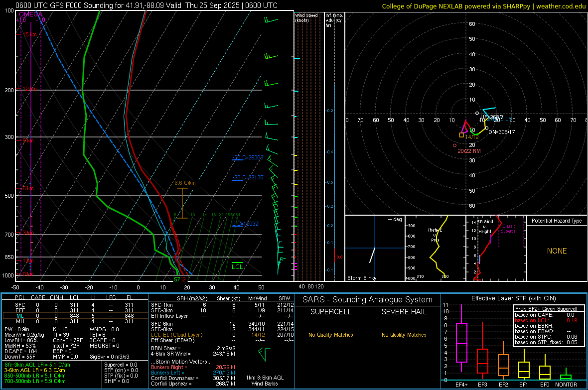
Task: Click the Corfidi upshear circle marker on the hodograph
Action: (x=477, y=113)
